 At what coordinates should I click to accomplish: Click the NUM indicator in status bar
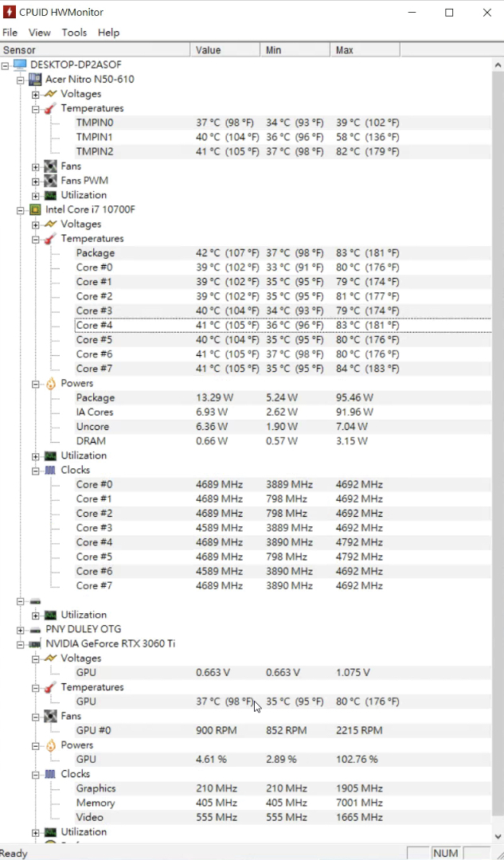445,853
